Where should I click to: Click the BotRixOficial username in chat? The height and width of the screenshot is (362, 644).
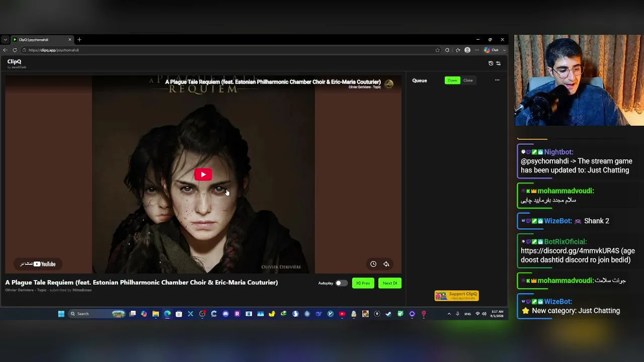click(x=566, y=242)
